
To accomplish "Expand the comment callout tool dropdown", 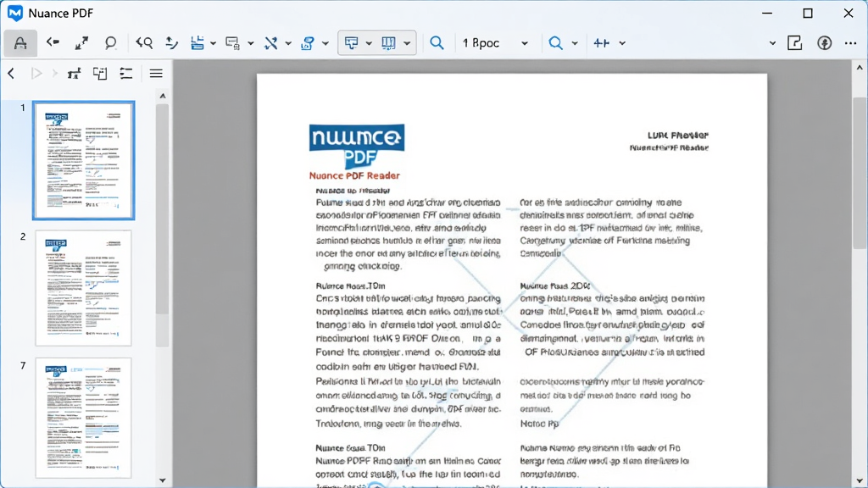I will coord(369,43).
